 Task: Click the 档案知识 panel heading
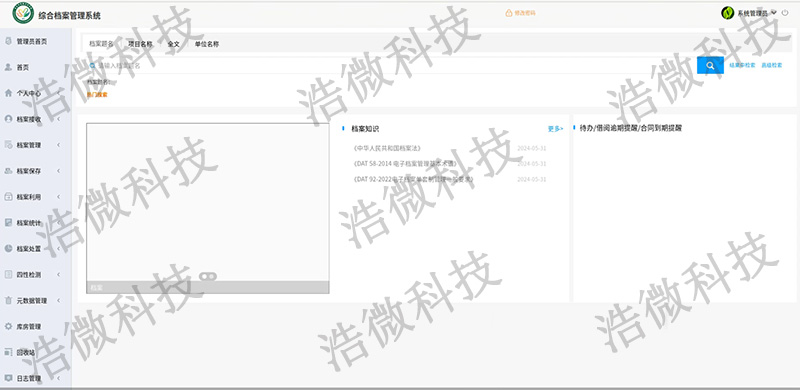(365, 129)
